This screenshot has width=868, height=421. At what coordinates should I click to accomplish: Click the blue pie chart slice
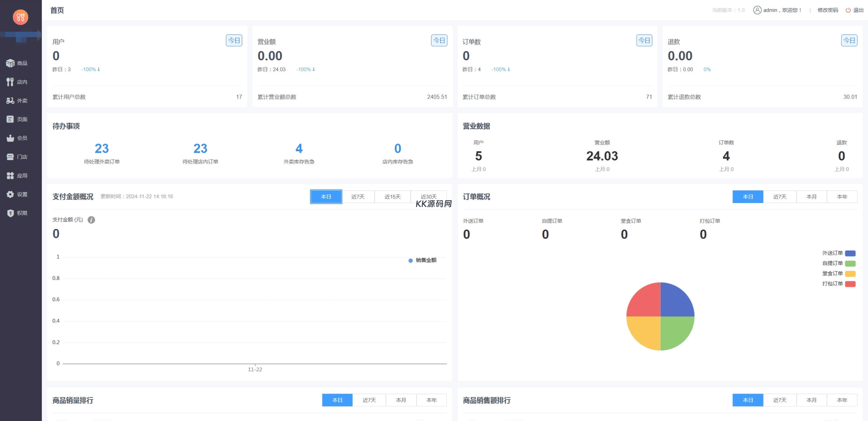(675, 302)
